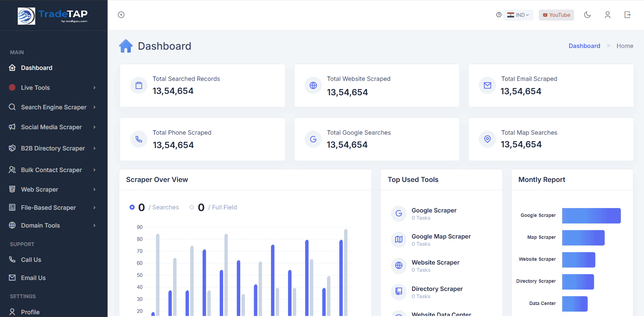The image size is (644, 317).
Task: Select Dashboard in the sidebar
Action: pos(54,68)
